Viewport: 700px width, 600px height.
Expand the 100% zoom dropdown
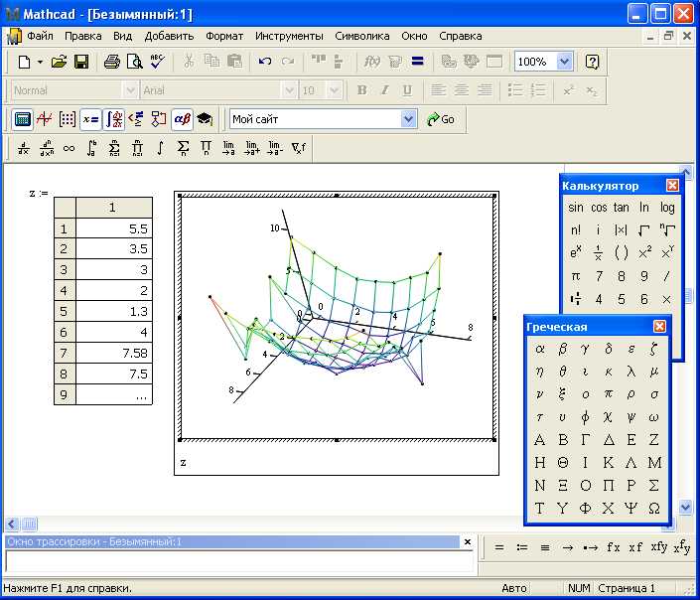(564, 62)
